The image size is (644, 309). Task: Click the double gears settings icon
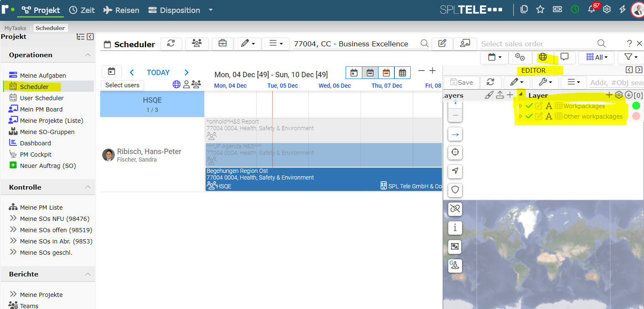[520, 57]
